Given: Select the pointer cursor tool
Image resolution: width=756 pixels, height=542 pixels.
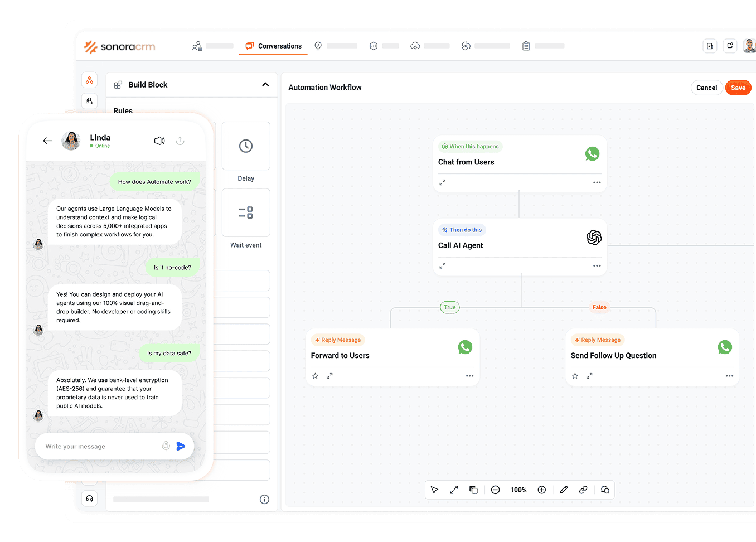Looking at the screenshot, I should point(434,490).
